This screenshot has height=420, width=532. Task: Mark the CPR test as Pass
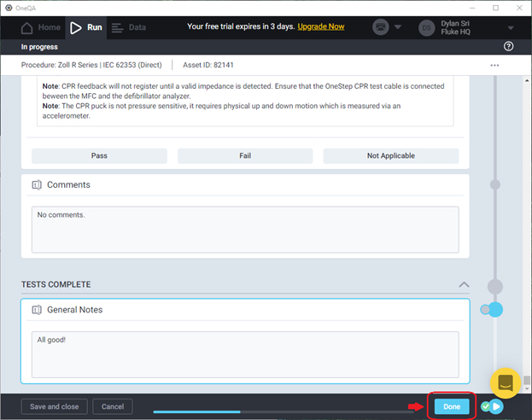point(99,156)
